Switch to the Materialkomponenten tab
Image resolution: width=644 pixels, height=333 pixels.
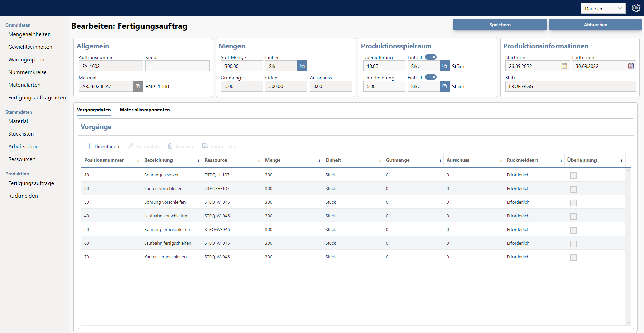145,110
